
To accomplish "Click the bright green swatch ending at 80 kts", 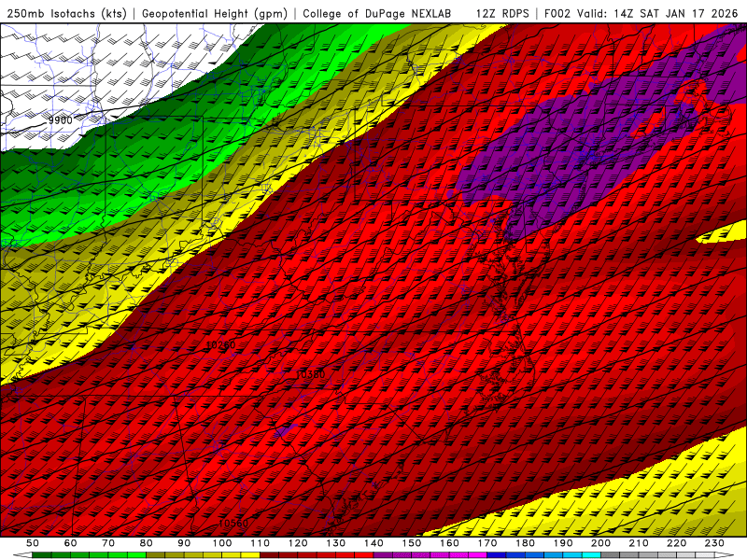I will 136,555.
